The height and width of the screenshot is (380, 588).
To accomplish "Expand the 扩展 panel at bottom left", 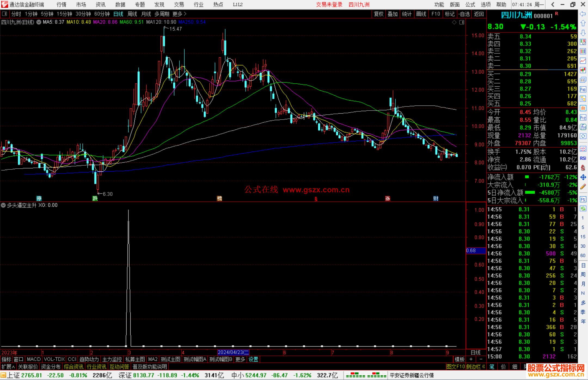I will (x=8, y=367).
